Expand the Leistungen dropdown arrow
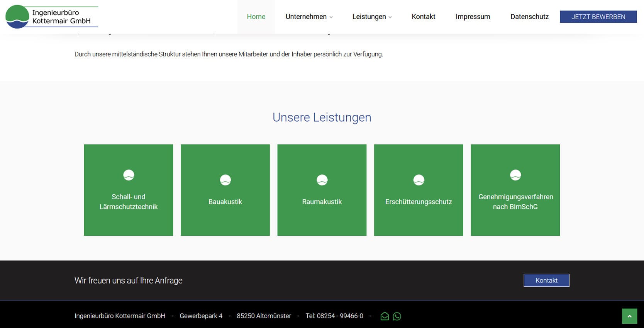This screenshot has width=644, height=328. [x=390, y=17]
